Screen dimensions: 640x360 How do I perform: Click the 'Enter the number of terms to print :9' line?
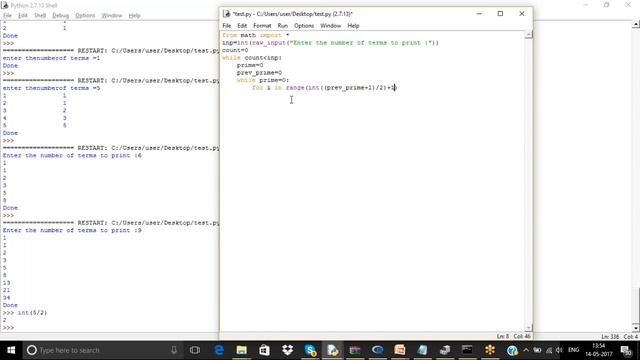72,230
